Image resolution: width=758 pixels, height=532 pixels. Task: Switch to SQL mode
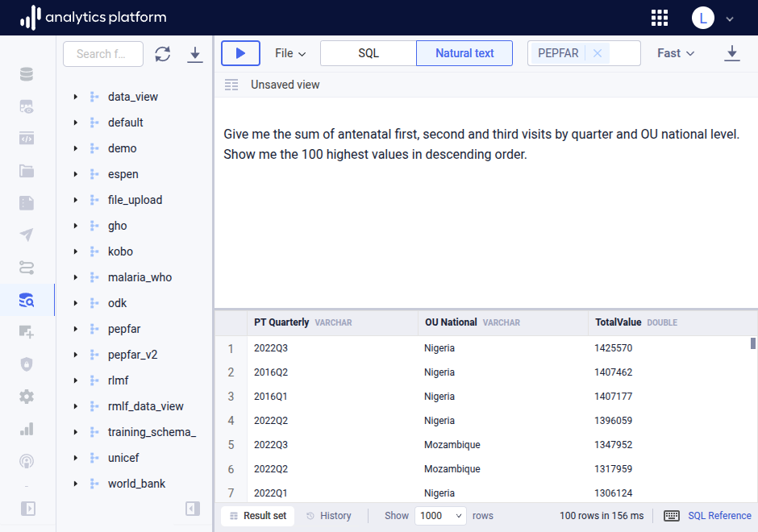point(369,53)
